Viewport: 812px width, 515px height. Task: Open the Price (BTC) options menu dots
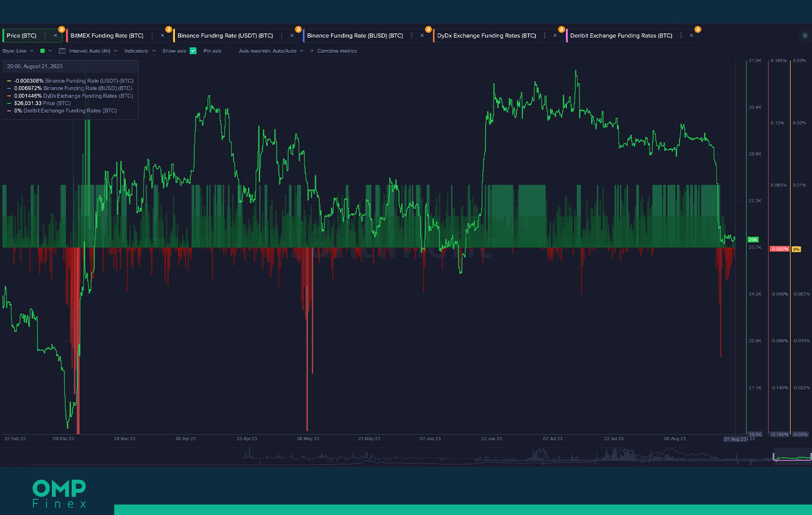tap(45, 36)
